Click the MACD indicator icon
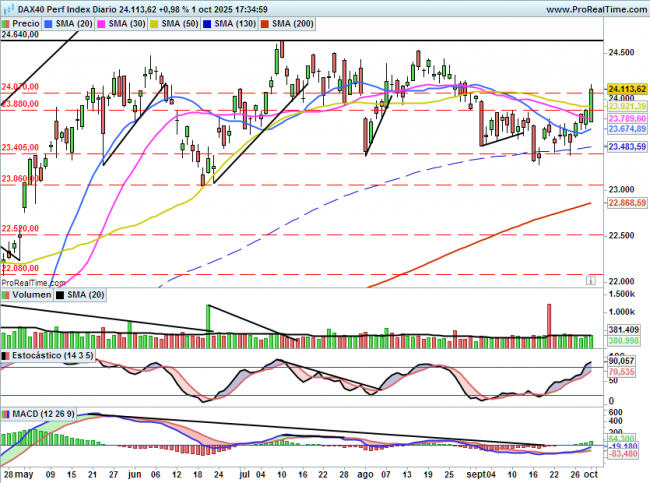The image size is (650, 483). [x=7, y=413]
